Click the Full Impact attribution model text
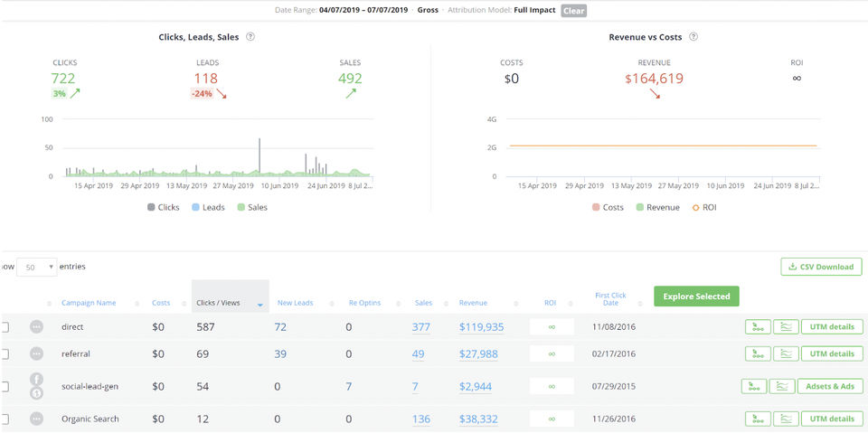Screen dimensions: 868x433 [x=534, y=11]
